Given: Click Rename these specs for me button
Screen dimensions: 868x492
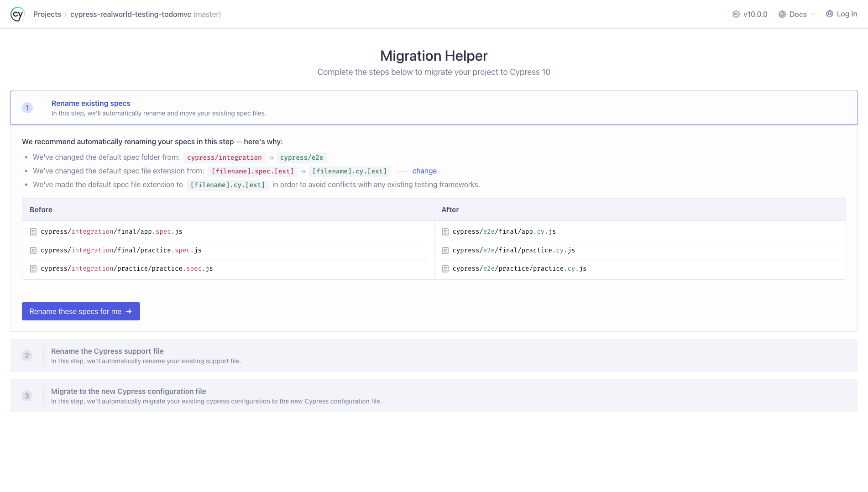Looking at the screenshot, I should click(x=81, y=311).
